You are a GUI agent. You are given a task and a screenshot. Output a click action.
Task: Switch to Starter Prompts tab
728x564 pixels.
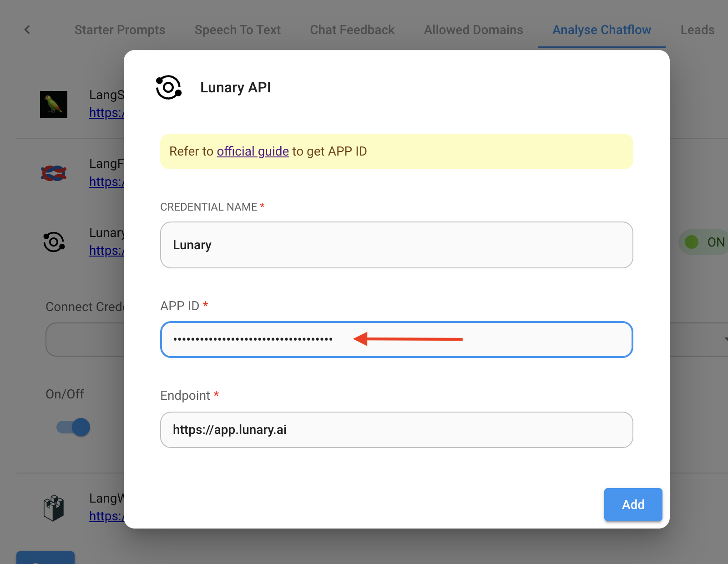click(x=120, y=30)
